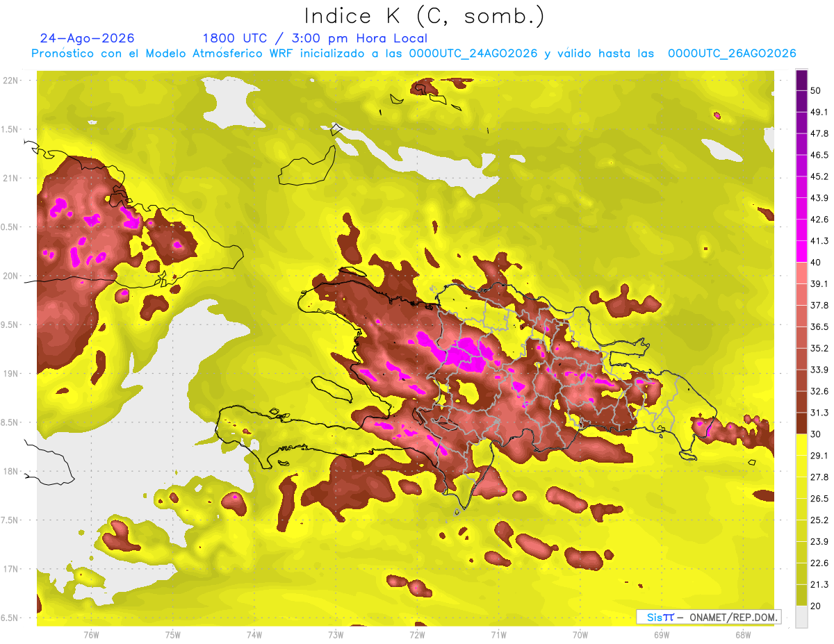Click the colorbar value 33.9
This screenshot has width=834, height=644.
point(819,370)
